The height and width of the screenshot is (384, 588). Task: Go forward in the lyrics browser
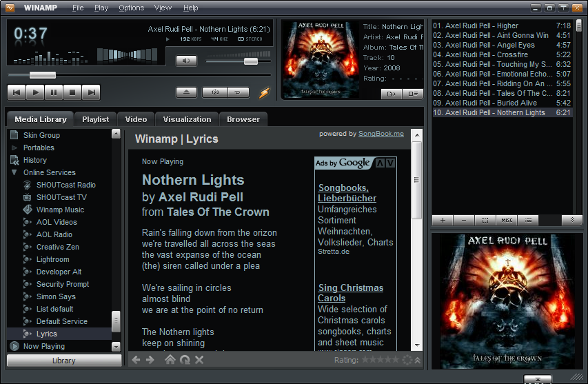(x=150, y=360)
